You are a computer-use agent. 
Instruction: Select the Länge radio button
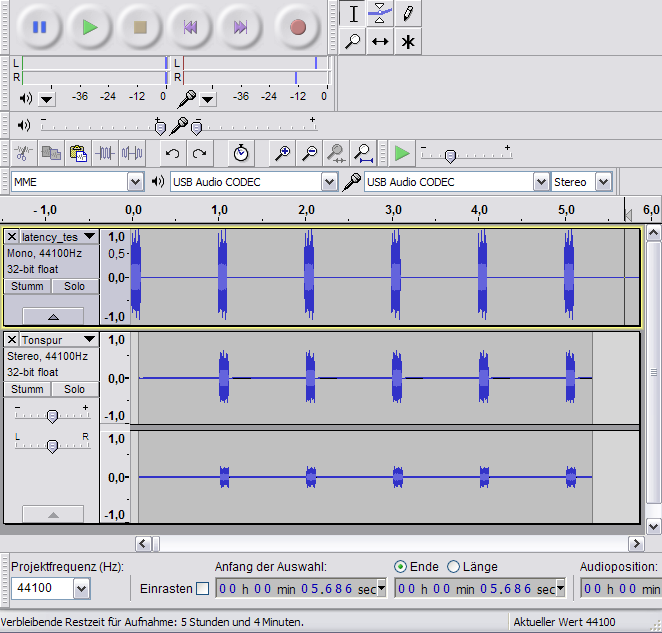pyautogui.click(x=454, y=567)
